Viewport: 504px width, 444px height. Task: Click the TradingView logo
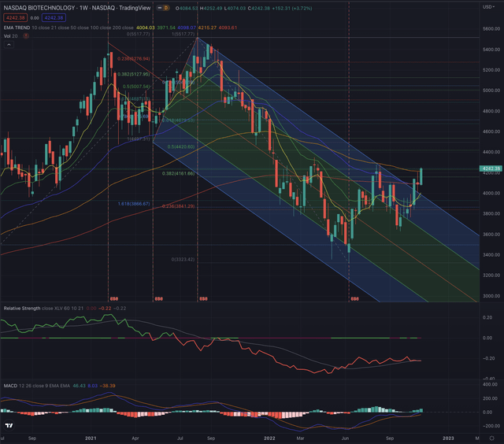coord(9,425)
